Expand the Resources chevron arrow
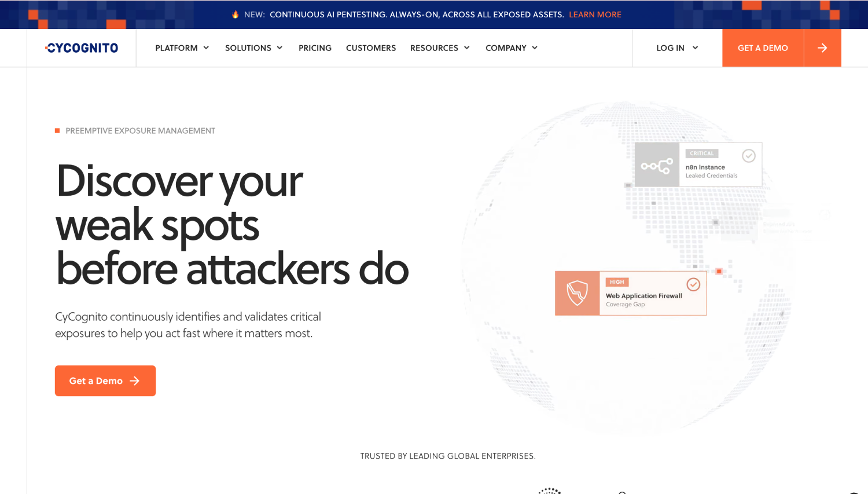The image size is (868, 494). (467, 48)
